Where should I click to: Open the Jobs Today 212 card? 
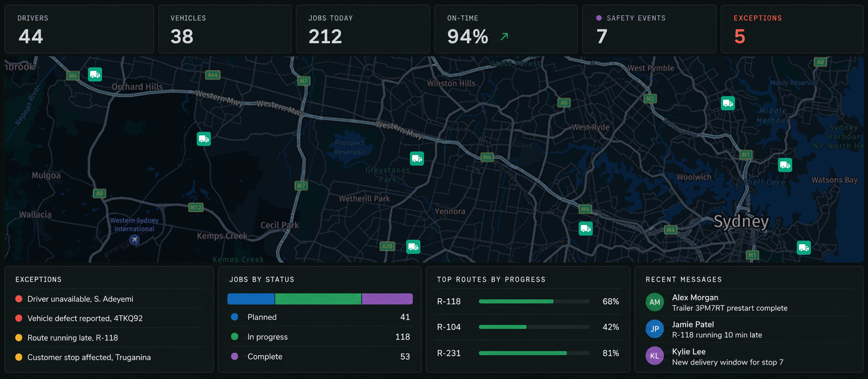pyautogui.click(x=363, y=29)
